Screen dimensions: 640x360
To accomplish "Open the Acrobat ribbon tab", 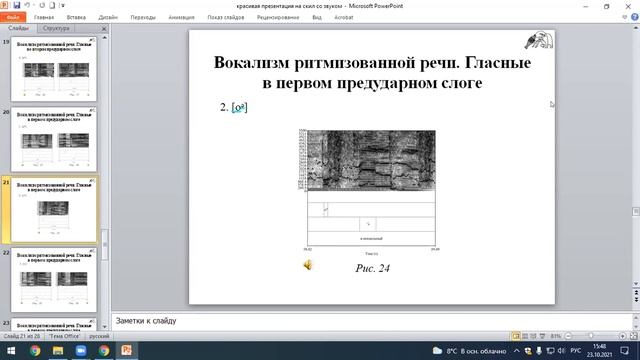I will click(x=344, y=18).
